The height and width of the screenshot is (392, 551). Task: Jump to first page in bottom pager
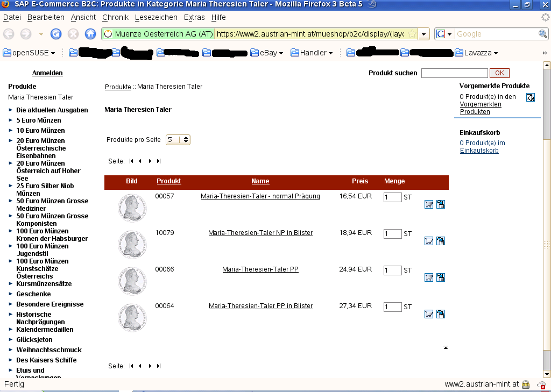pos(131,366)
